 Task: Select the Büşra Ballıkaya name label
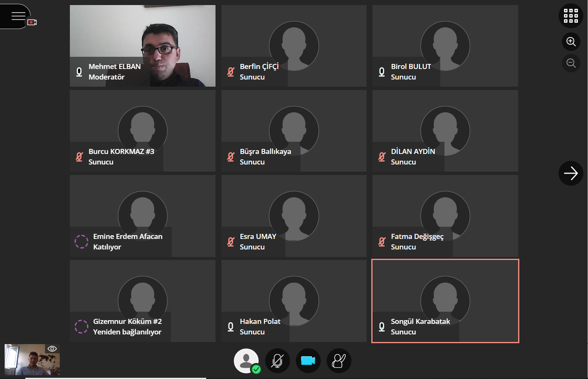coord(265,151)
